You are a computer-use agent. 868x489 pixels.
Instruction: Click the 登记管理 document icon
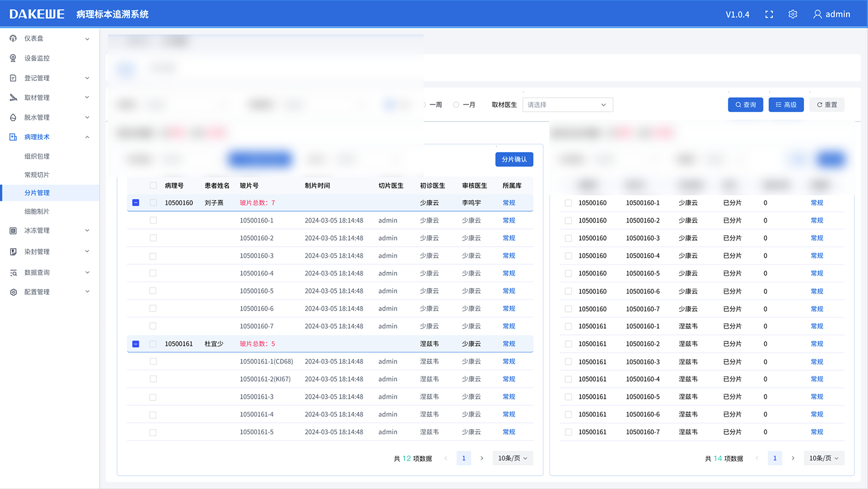pos(13,78)
